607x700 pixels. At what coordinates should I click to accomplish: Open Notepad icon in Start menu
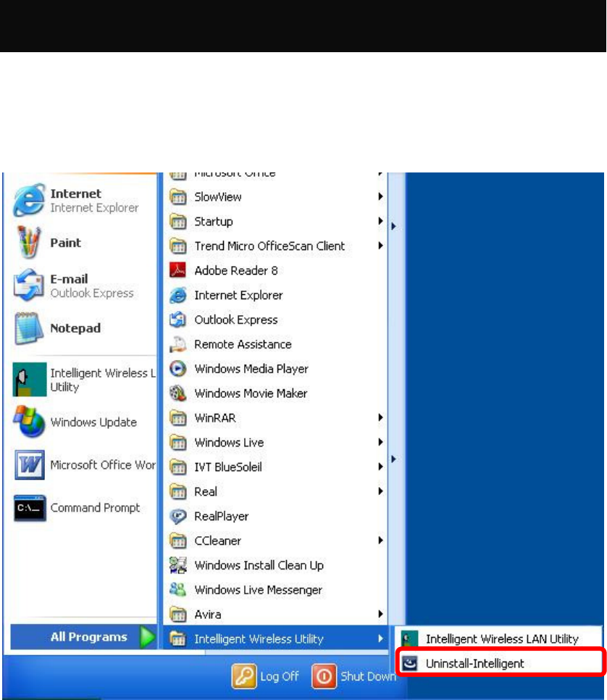[x=29, y=328]
